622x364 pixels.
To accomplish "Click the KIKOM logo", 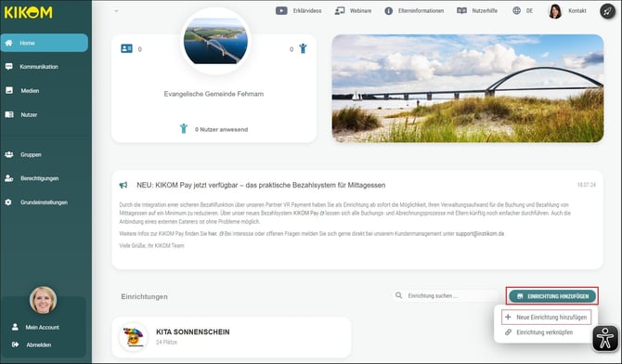I will click(x=28, y=12).
